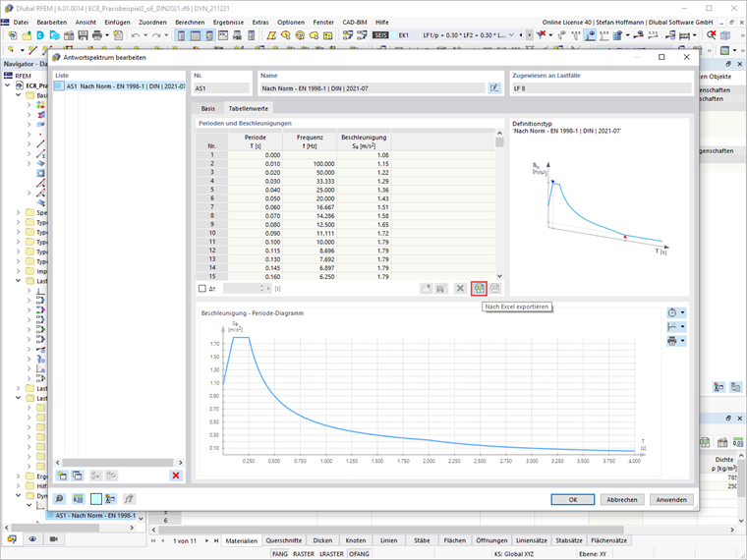Click the Beschleunigung column header
This screenshot has height=560, width=747.
364,141
